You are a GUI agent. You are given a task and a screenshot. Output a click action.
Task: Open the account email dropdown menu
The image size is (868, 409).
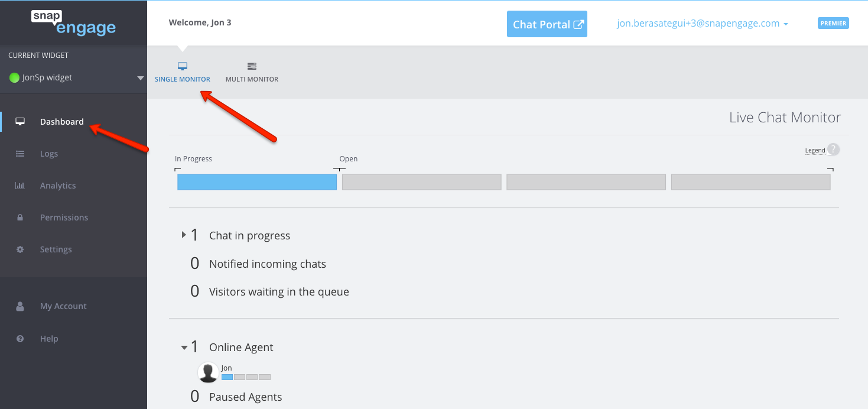[x=703, y=24]
